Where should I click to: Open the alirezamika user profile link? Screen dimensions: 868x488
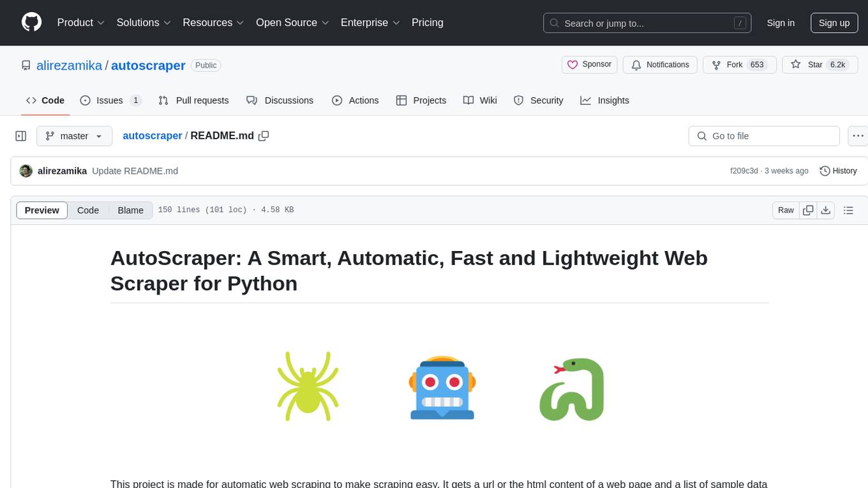pos(69,65)
